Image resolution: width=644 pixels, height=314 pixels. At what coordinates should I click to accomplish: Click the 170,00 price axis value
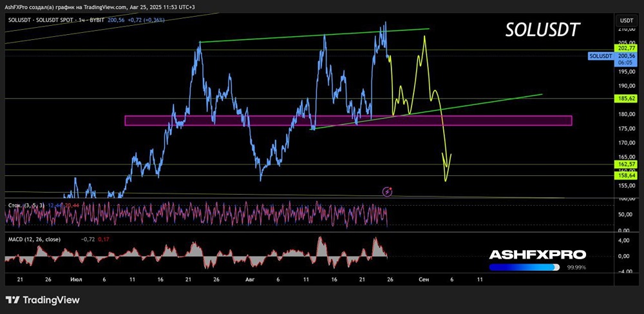pos(625,143)
